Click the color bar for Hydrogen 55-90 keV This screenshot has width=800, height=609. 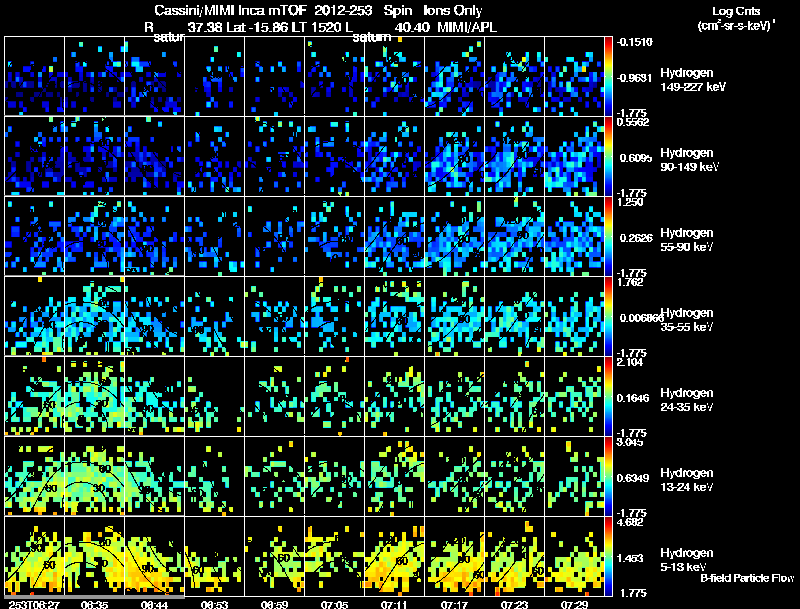(608, 236)
